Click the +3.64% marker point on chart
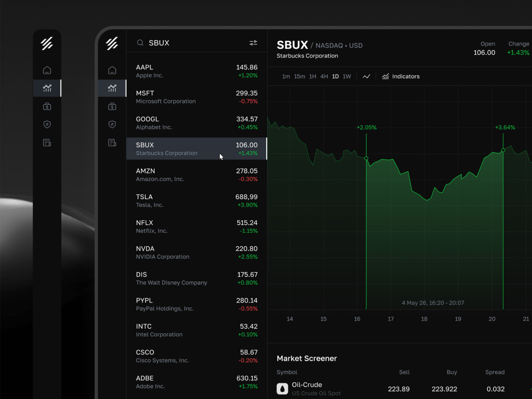532x399 pixels. [503, 150]
